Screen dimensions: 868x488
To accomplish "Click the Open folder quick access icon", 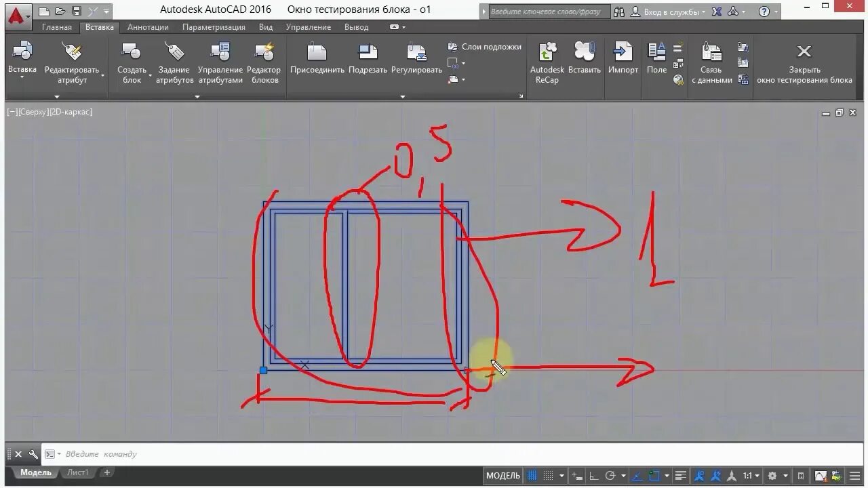I will 60,12.
